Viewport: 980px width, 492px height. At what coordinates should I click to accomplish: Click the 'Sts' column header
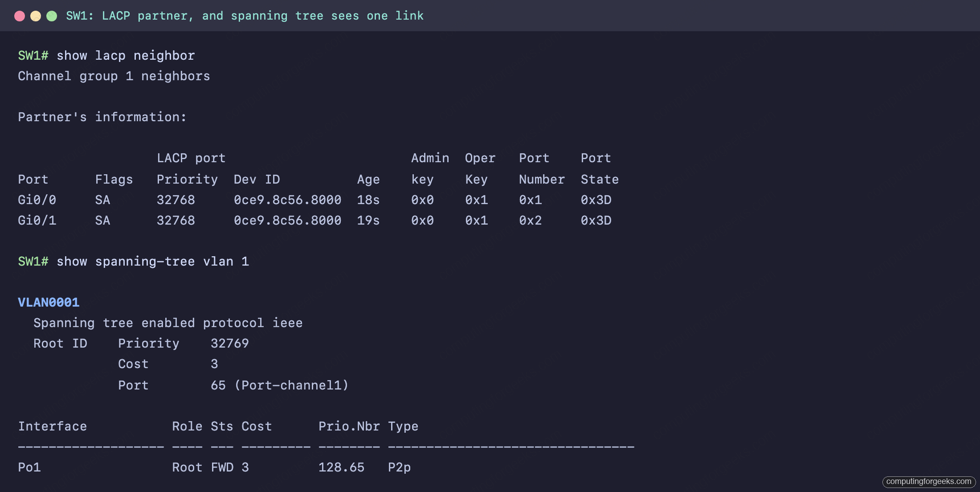(x=222, y=426)
